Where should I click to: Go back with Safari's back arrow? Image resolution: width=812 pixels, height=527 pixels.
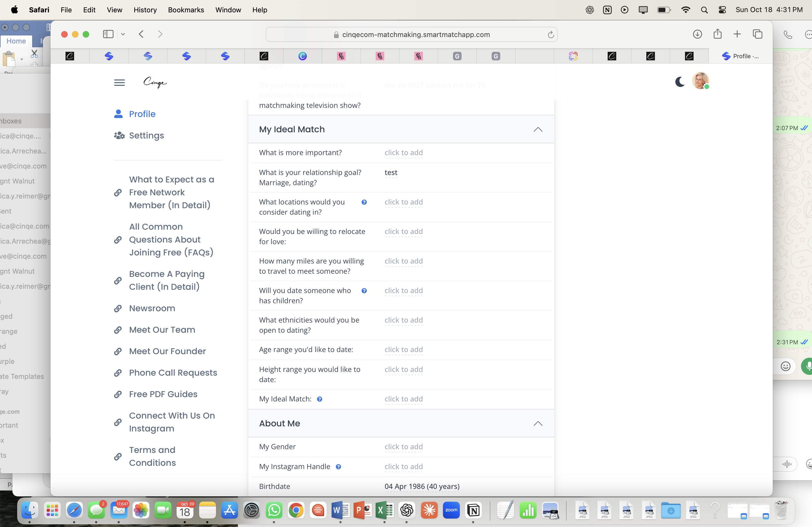141,34
